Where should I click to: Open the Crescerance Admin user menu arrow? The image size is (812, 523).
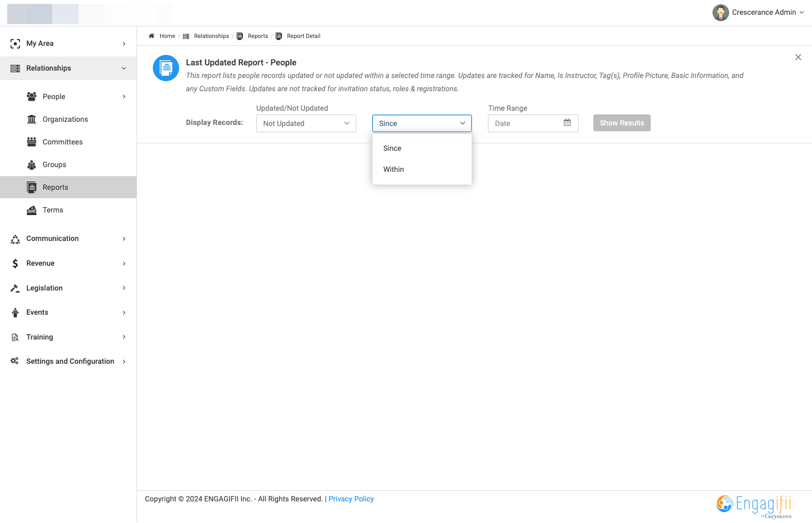point(802,12)
